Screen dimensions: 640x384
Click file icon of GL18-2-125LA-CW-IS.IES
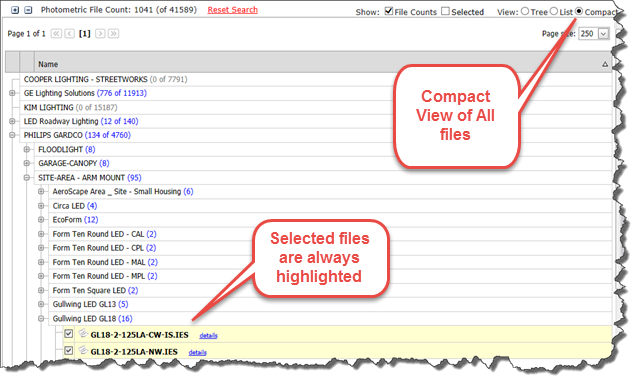(x=83, y=333)
